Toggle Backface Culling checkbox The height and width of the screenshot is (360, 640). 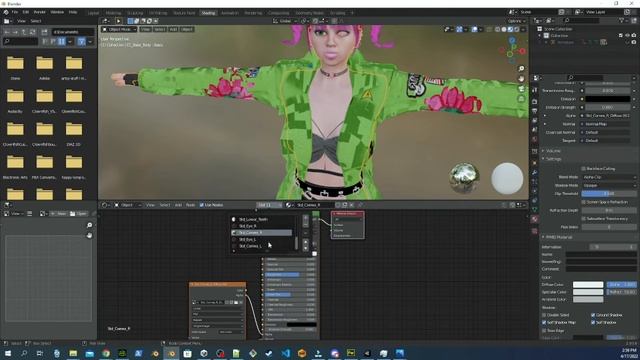584,169
